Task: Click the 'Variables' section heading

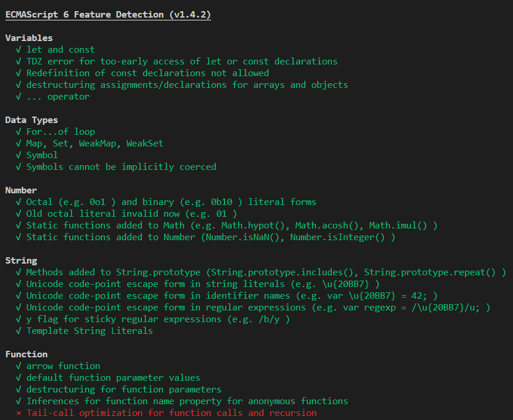Action: [29, 38]
